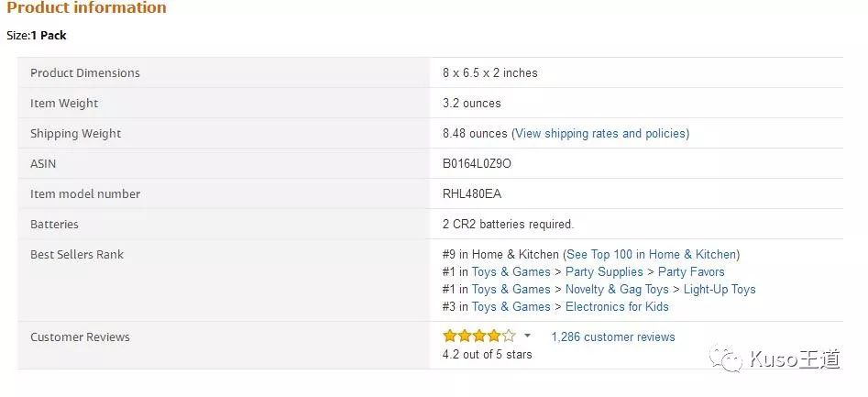Click the empty fifth rating star
The image size is (868, 397).
pyautogui.click(x=510, y=336)
